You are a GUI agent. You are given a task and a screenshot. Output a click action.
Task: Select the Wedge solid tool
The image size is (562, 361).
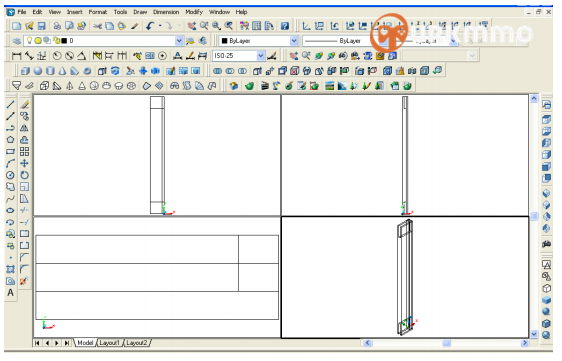pyautogui.click(x=75, y=71)
